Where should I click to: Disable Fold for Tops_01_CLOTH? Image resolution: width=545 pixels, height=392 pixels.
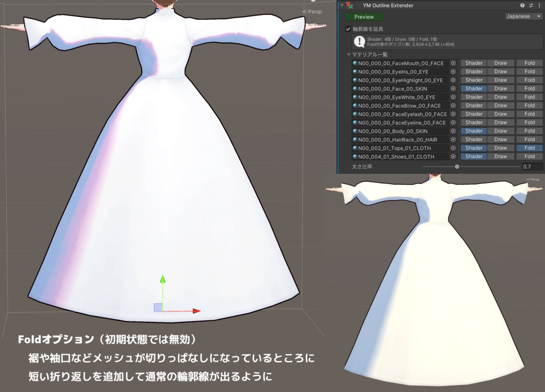coord(530,148)
